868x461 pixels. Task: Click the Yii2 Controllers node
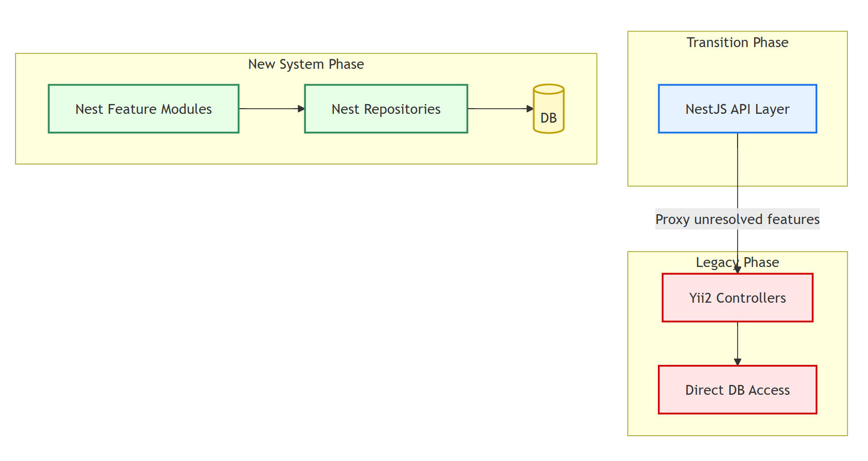(x=737, y=298)
